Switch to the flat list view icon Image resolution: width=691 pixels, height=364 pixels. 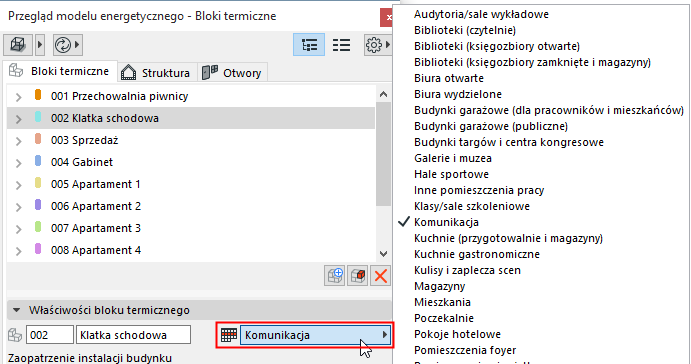[x=342, y=45]
